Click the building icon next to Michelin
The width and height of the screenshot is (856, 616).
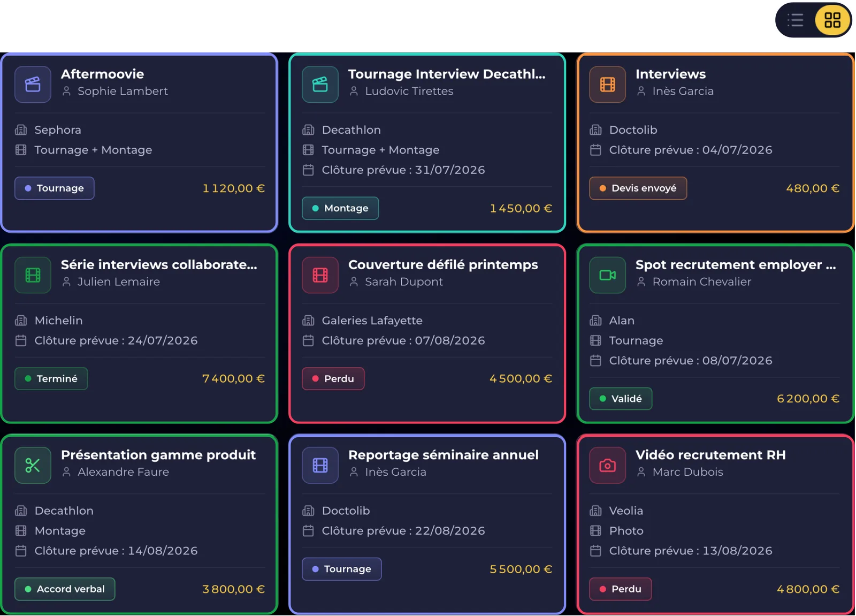21,321
